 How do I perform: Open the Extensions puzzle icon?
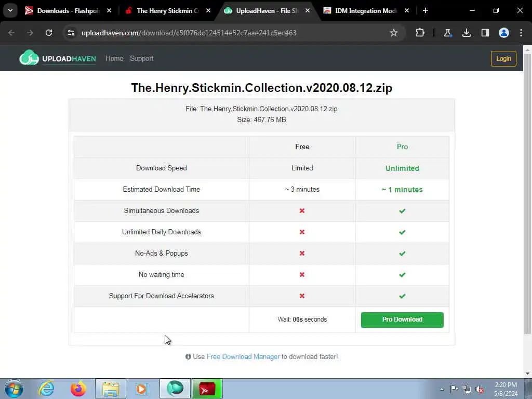[x=420, y=33]
